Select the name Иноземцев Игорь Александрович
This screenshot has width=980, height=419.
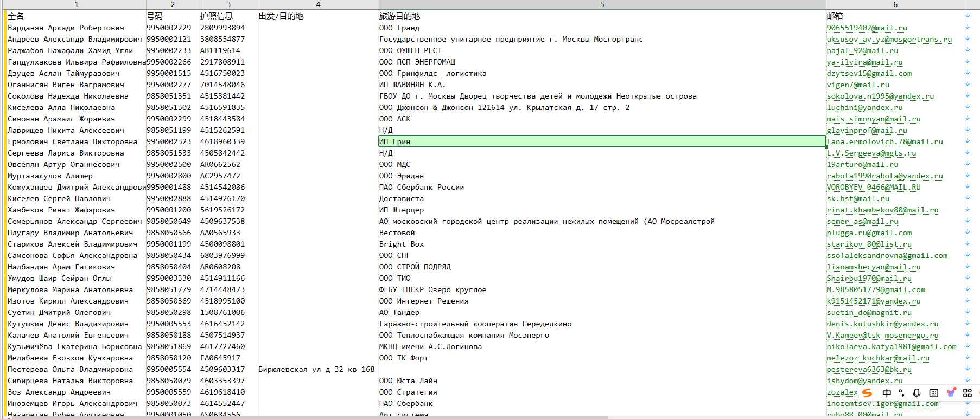coord(72,403)
